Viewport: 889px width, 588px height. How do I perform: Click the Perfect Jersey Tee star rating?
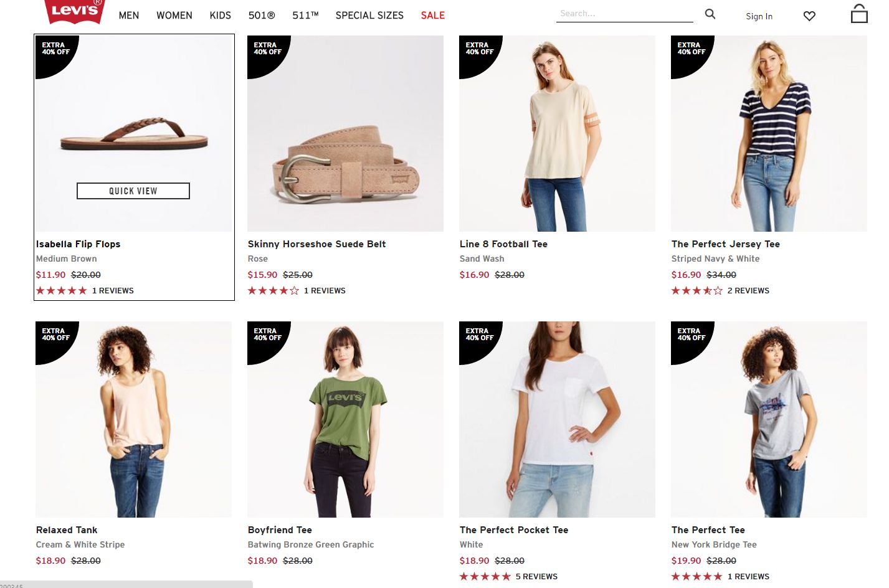tap(696, 291)
